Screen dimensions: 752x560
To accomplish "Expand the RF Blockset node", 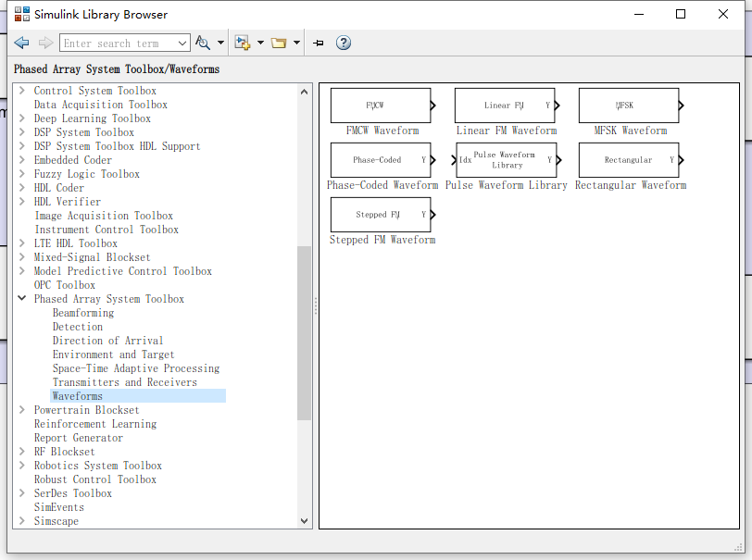I will pos(21,451).
